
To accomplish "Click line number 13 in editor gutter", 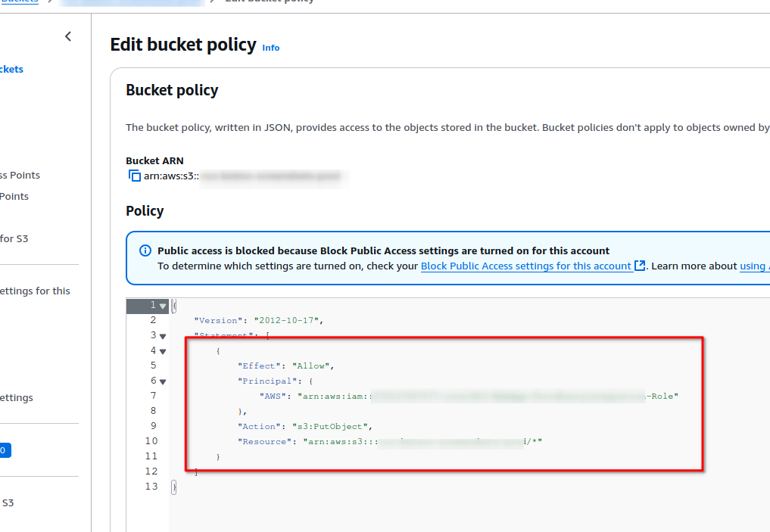I will pos(150,487).
